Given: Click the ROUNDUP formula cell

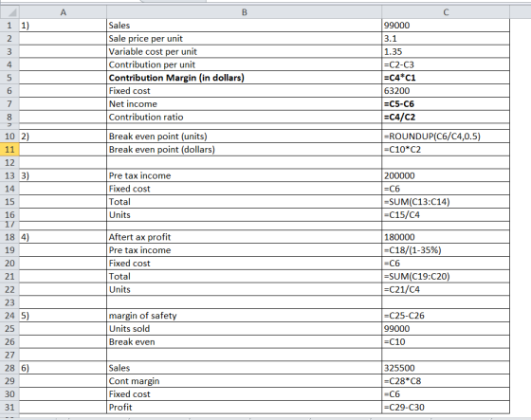Looking at the screenshot, I should tap(446, 137).
